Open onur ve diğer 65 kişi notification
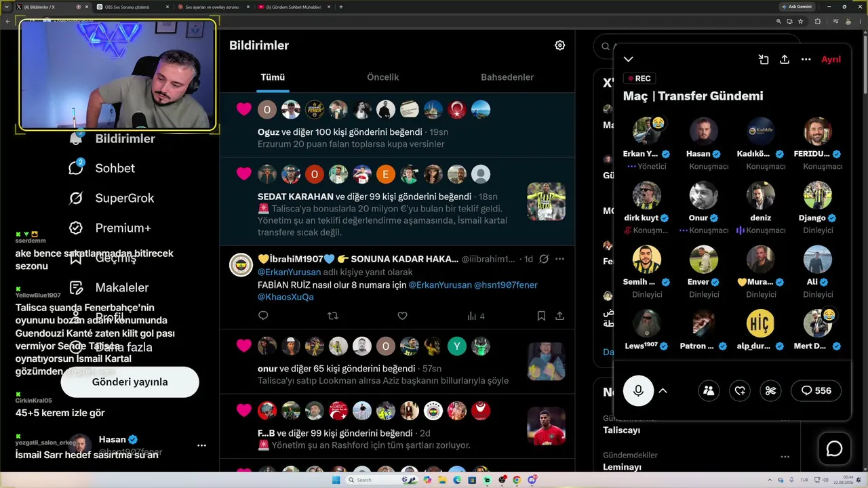Screen dimensions: 868x488 point(397,363)
